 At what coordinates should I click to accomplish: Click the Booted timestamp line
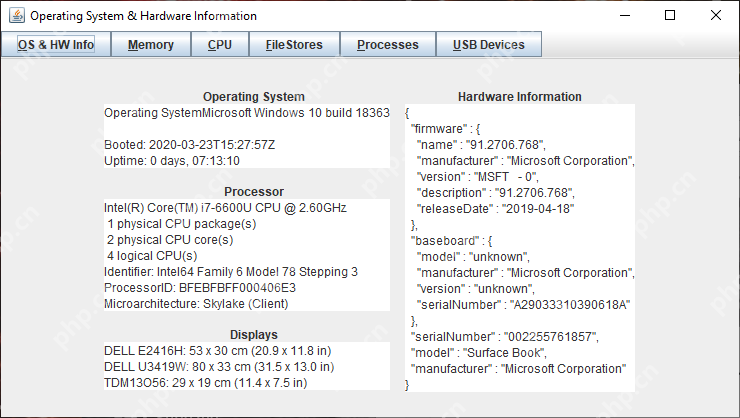pyautogui.click(x=189, y=145)
